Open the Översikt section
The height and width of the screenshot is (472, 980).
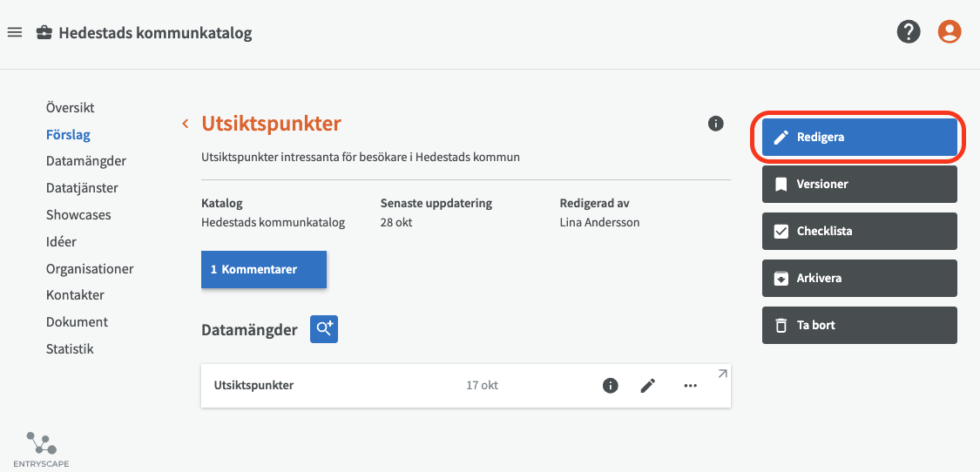(x=71, y=108)
